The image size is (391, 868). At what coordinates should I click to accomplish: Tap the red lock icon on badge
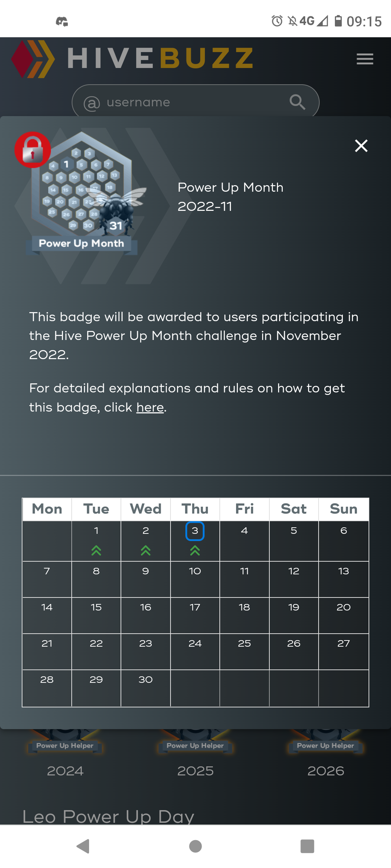click(x=33, y=150)
